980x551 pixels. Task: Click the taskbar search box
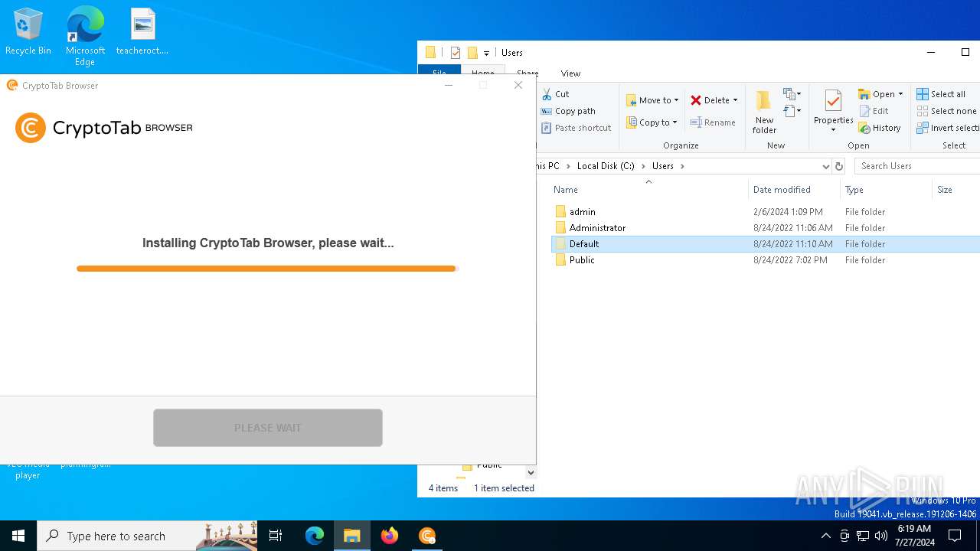147,536
